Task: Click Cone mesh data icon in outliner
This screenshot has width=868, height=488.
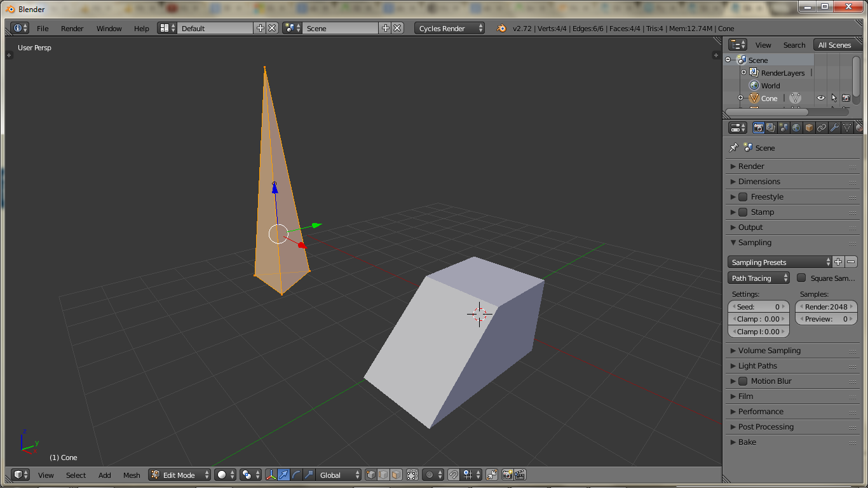Action: click(x=796, y=98)
